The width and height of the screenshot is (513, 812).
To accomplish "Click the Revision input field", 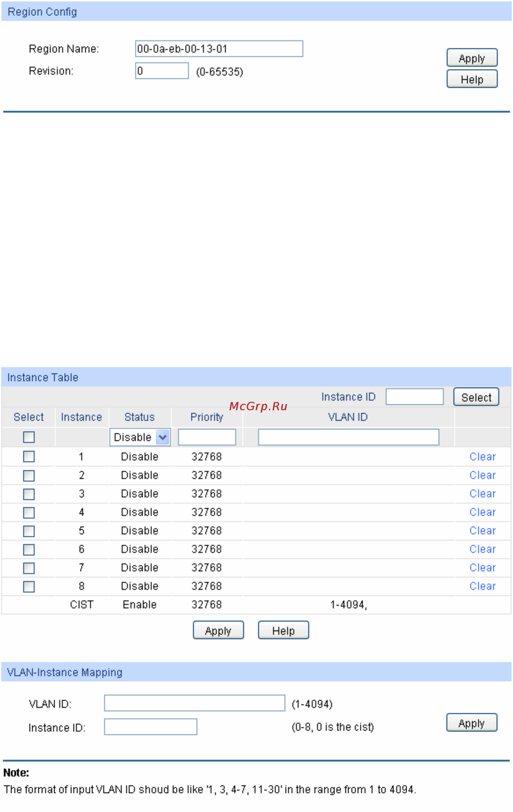I will [162, 71].
